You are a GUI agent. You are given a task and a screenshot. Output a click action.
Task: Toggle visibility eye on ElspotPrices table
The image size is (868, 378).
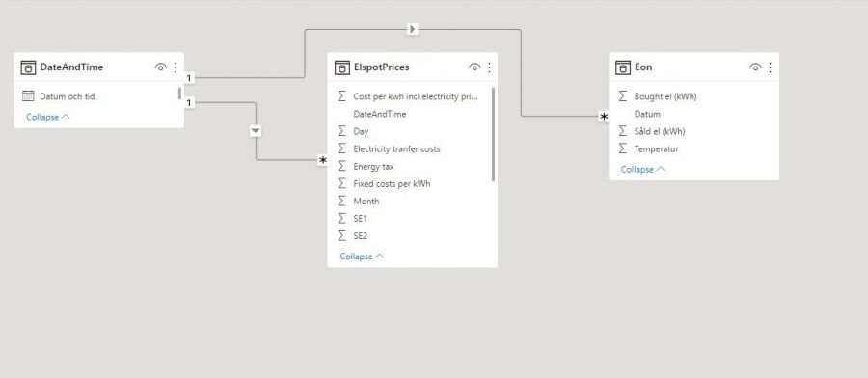coord(475,67)
